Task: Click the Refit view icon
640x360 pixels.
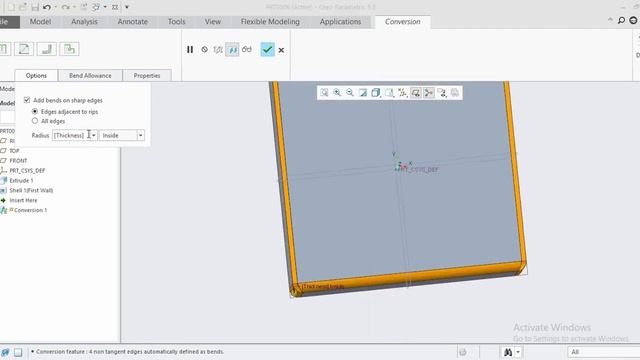Action: [324, 93]
